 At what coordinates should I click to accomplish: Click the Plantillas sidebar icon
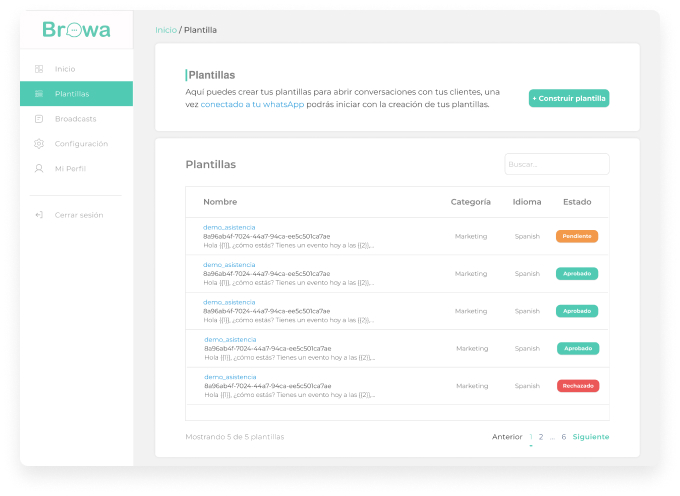point(39,94)
